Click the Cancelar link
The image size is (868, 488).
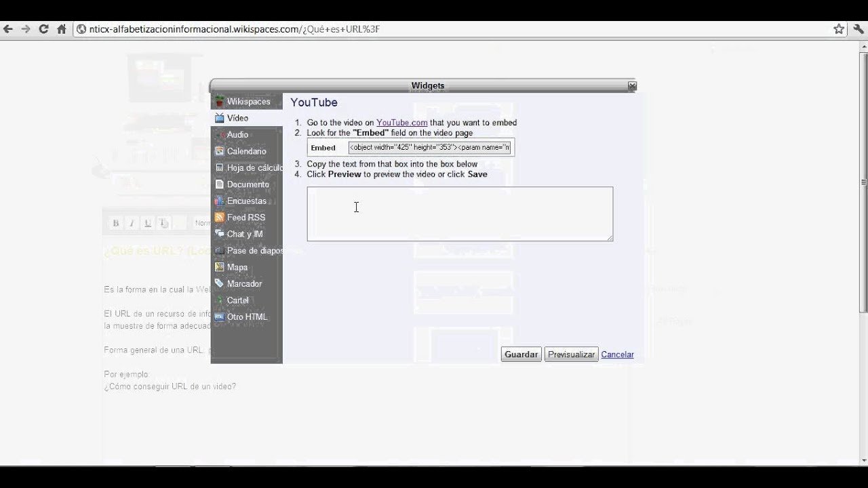tap(617, 354)
